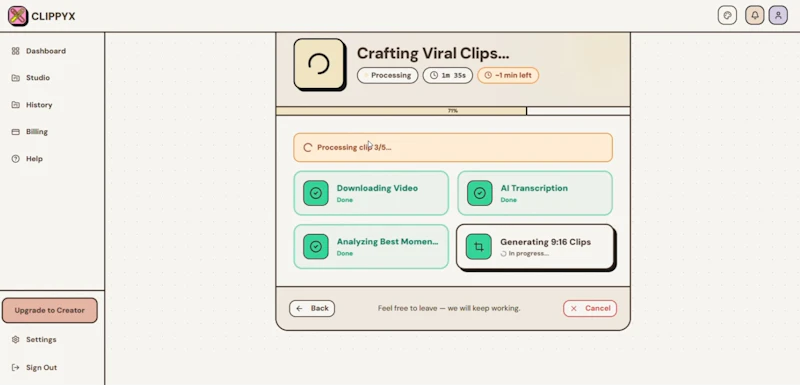This screenshot has height=385, width=800.
Task: Click the Upgrade to Creator button
Action: tap(49, 311)
